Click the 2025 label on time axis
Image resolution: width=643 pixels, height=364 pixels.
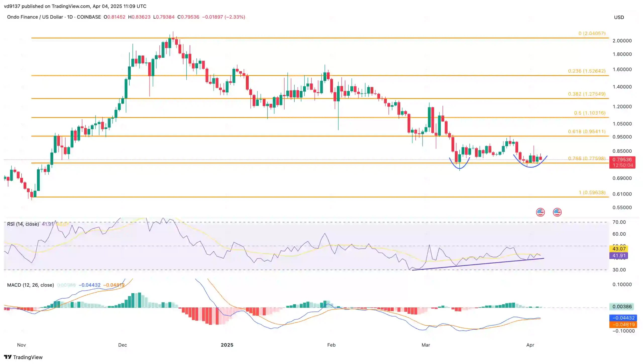[x=227, y=345]
